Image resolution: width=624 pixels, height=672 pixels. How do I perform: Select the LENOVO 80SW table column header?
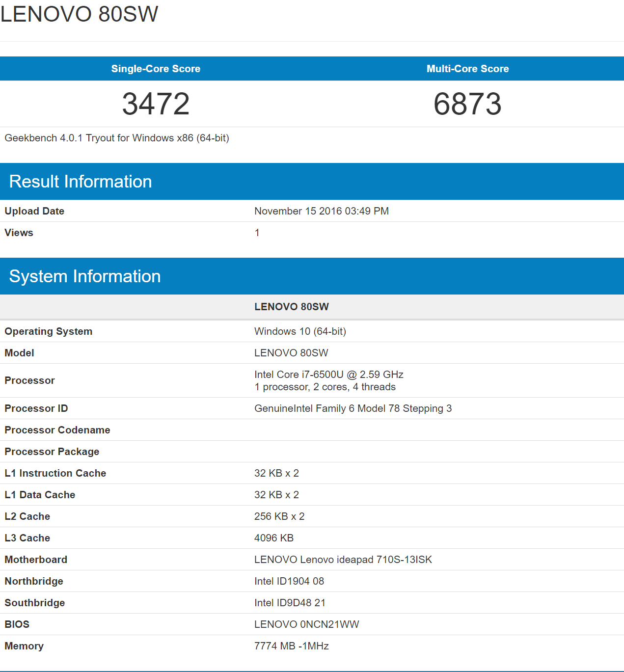292,307
